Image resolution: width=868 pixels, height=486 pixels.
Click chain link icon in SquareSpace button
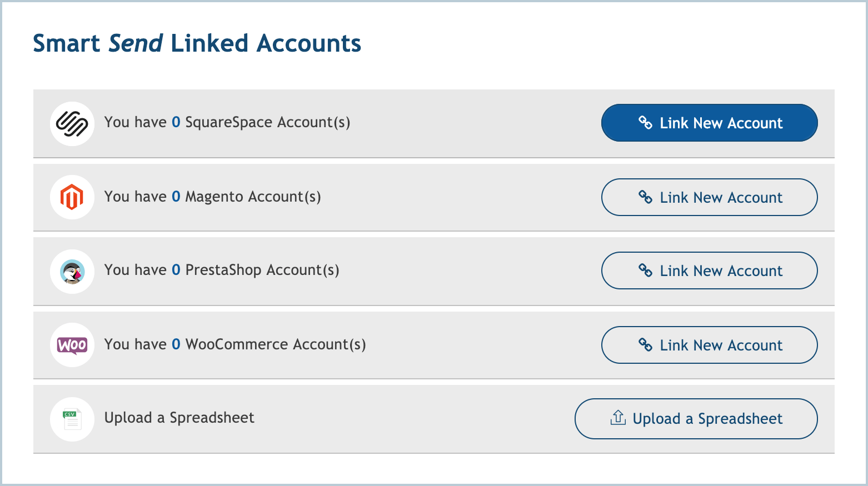point(645,123)
